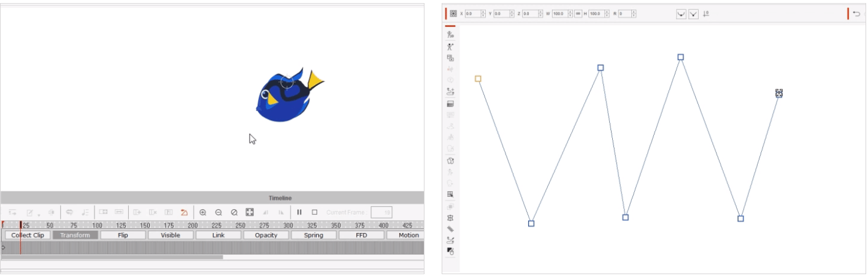Screen dimensions: 868x276
Task: Toggle the Visible track button
Action: tap(171, 235)
